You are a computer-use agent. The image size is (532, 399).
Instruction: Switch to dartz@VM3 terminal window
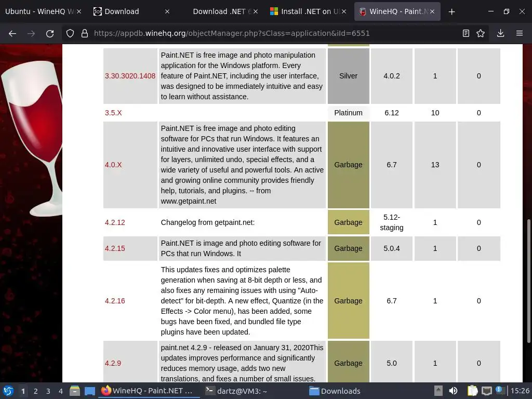[x=254, y=391]
